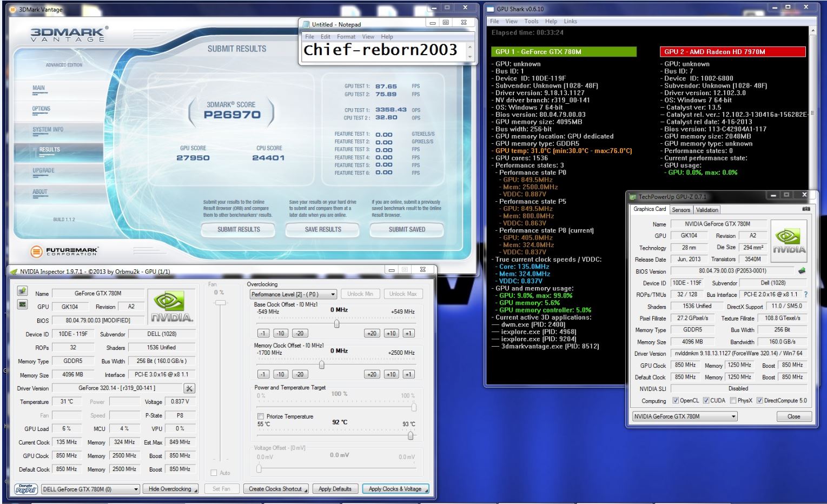Open the Help menu in Notepad

click(387, 37)
